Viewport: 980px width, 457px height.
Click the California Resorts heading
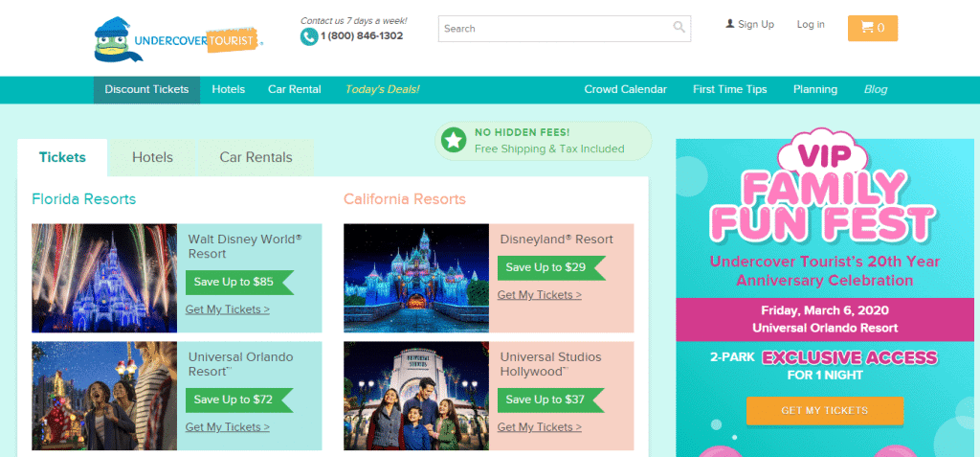click(405, 199)
